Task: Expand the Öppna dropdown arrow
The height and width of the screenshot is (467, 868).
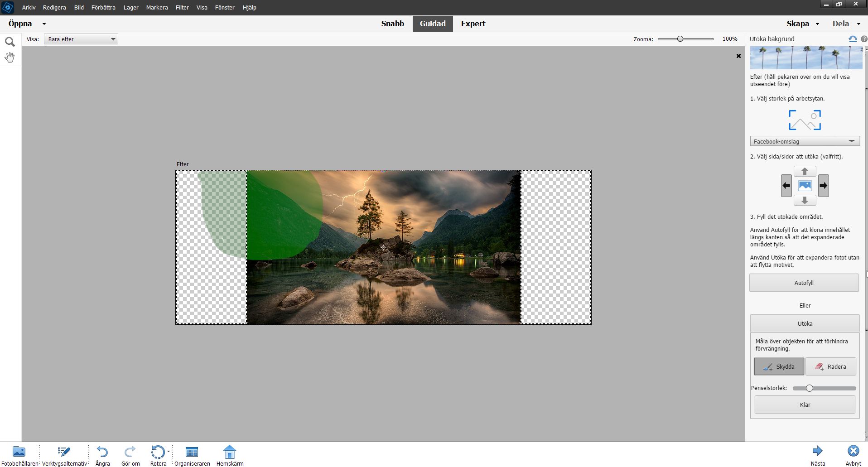Action: 44,24
